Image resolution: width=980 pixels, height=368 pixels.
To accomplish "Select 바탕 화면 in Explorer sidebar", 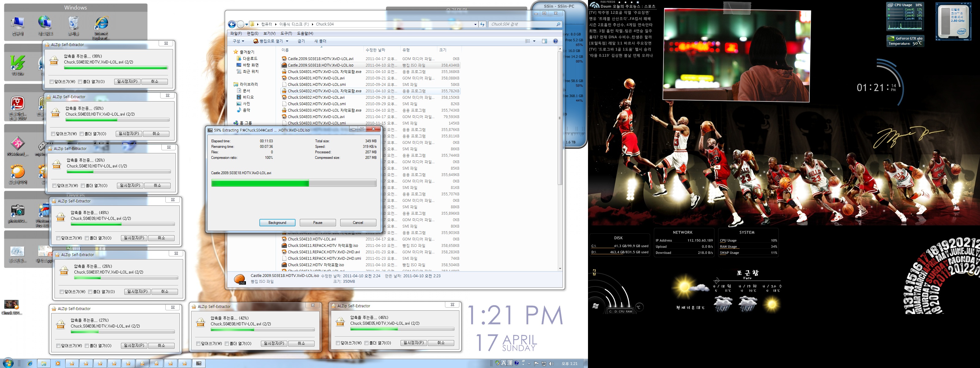I will point(247,65).
